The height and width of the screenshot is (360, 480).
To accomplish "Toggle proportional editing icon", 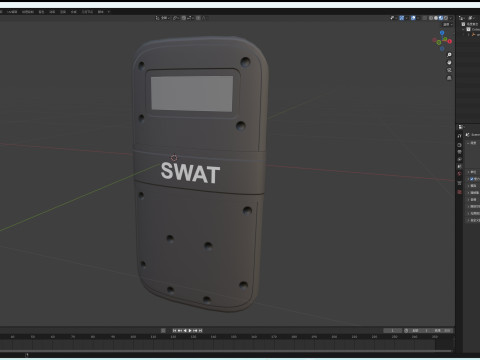I will coord(198,18).
